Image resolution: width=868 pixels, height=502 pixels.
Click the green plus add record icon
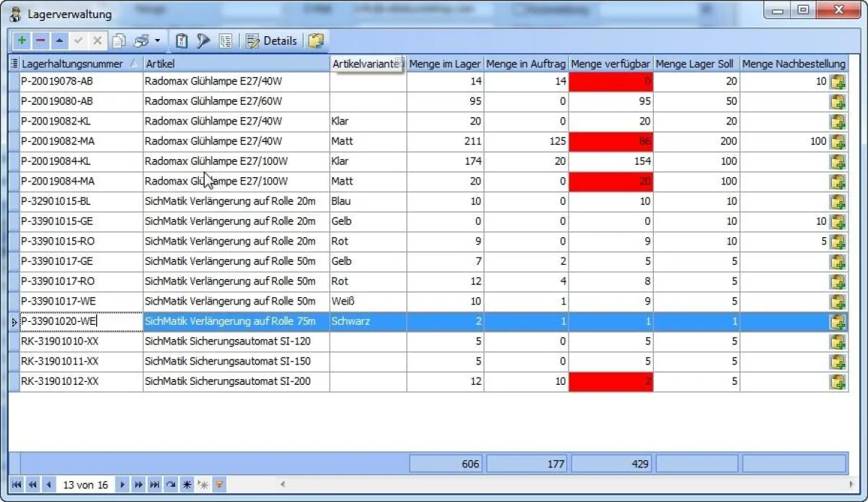pyautogui.click(x=22, y=41)
